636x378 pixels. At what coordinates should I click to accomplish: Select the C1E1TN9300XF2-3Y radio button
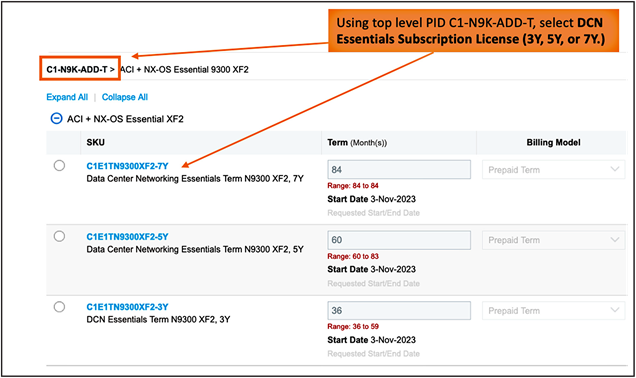point(59,307)
